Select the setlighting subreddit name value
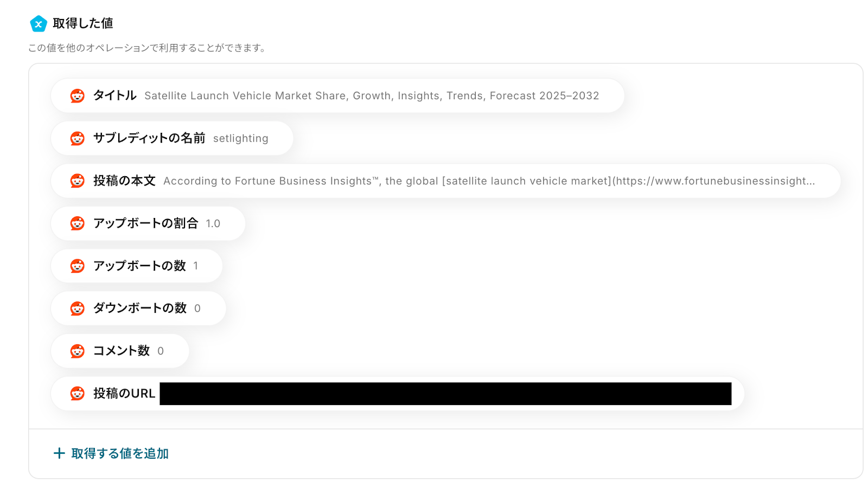This screenshot has height=501, width=868. click(x=241, y=138)
